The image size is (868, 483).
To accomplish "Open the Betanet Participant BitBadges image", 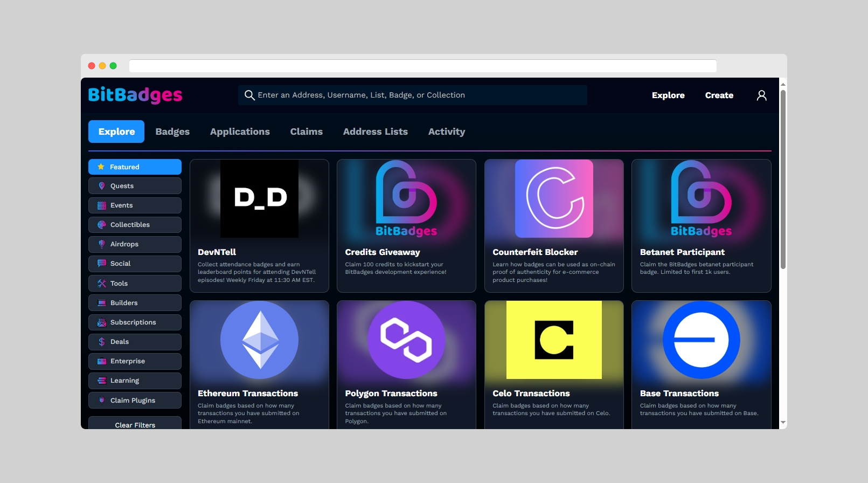I will tap(701, 198).
